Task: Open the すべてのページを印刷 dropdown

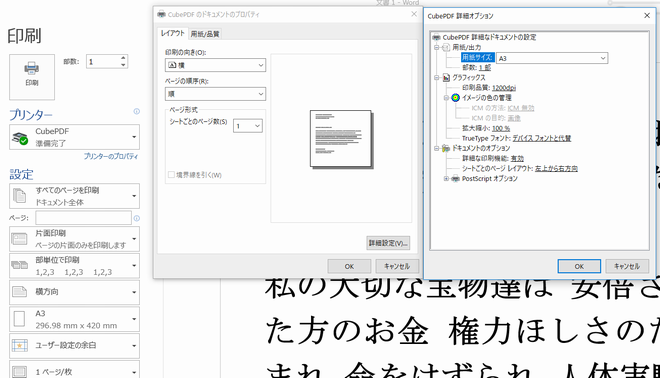Action: (x=75, y=196)
